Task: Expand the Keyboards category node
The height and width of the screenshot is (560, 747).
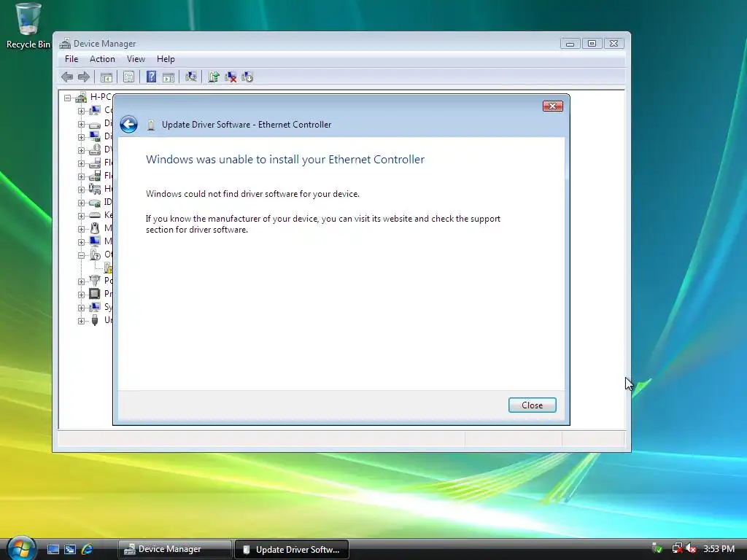Action: pyautogui.click(x=82, y=216)
